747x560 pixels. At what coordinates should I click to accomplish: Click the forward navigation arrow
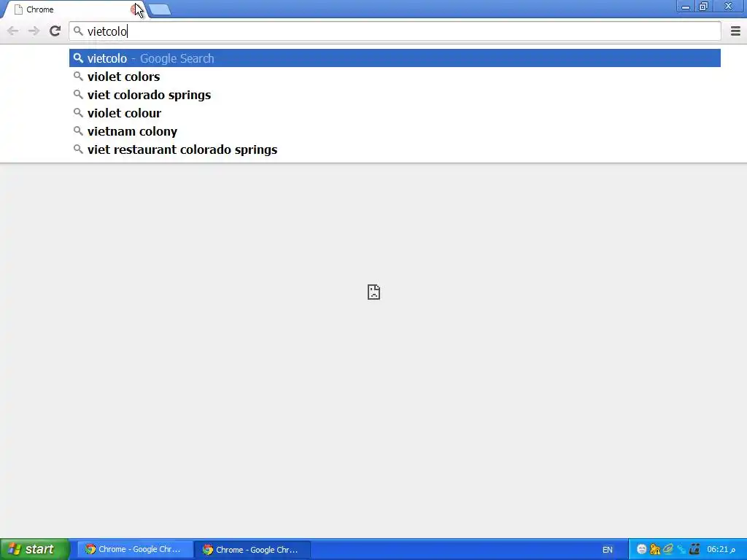tap(34, 31)
